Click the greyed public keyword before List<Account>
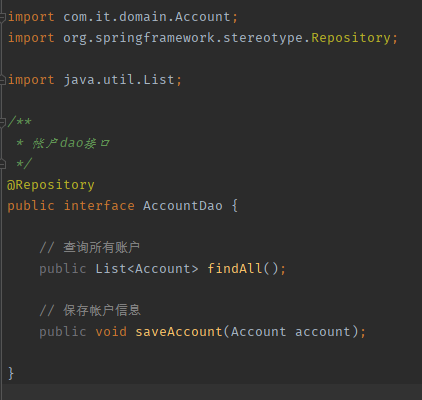 pyautogui.click(x=63, y=268)
